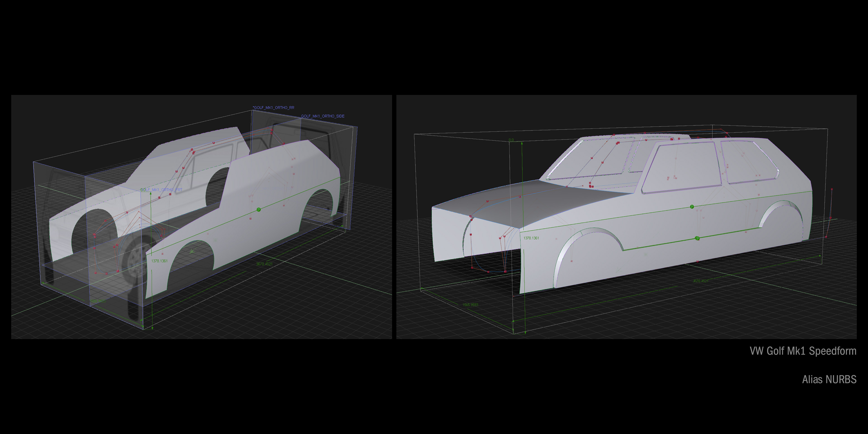Click the Alias NURBS caption text
This screenshot has height=434, width=868.
829,380
